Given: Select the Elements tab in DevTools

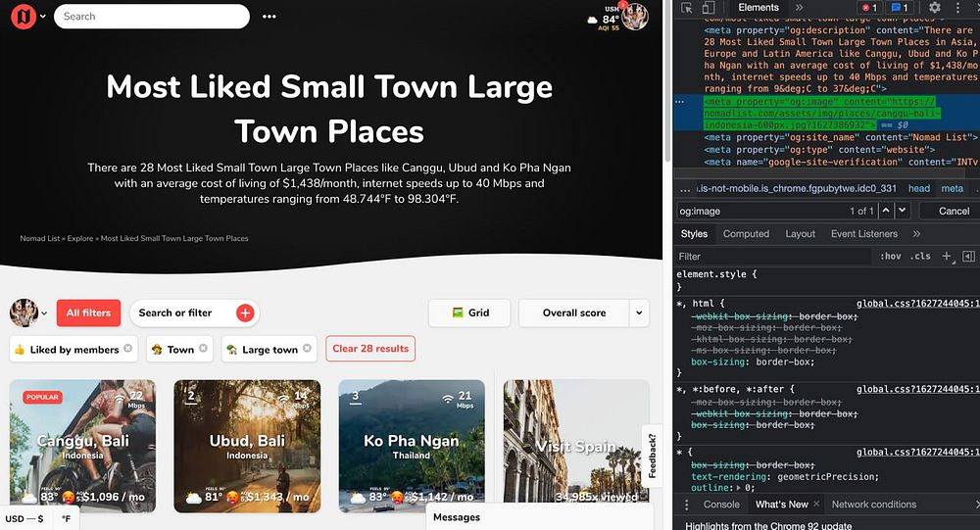Looking at the screenshot, I should (x=759, y=8).
